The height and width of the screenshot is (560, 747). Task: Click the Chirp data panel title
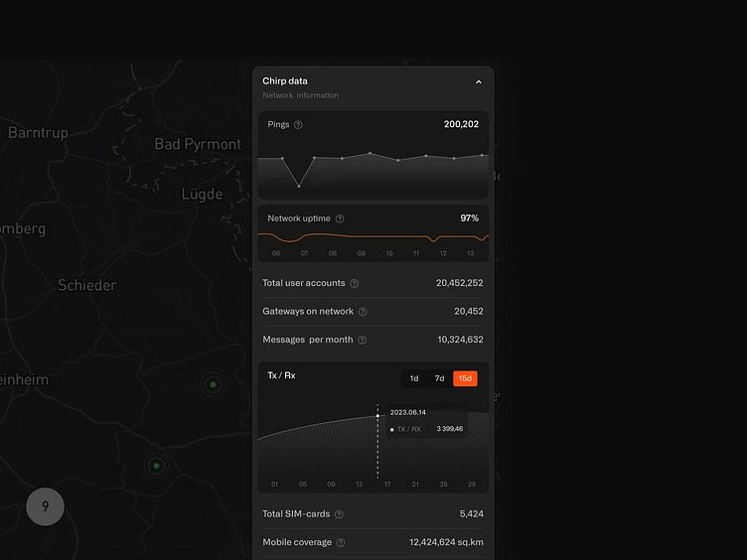(x=285, y=80)
